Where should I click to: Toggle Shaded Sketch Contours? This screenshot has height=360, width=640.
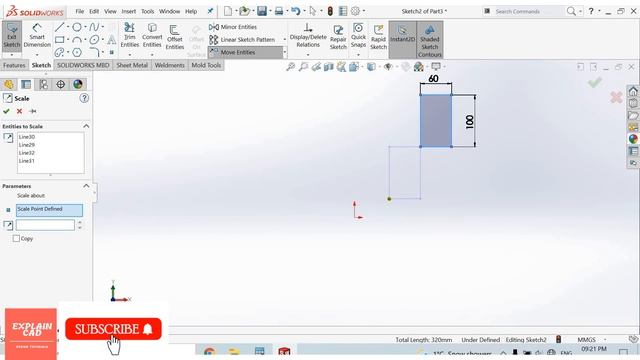click(x=430, y=40)
